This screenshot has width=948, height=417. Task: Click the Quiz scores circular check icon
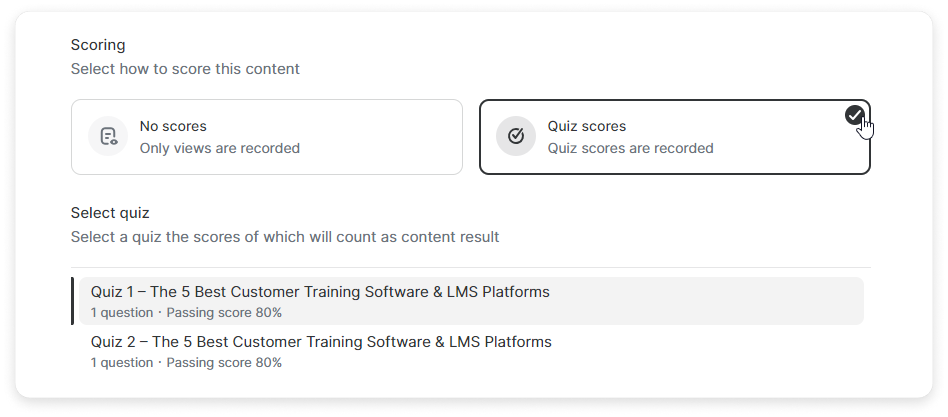516,137
